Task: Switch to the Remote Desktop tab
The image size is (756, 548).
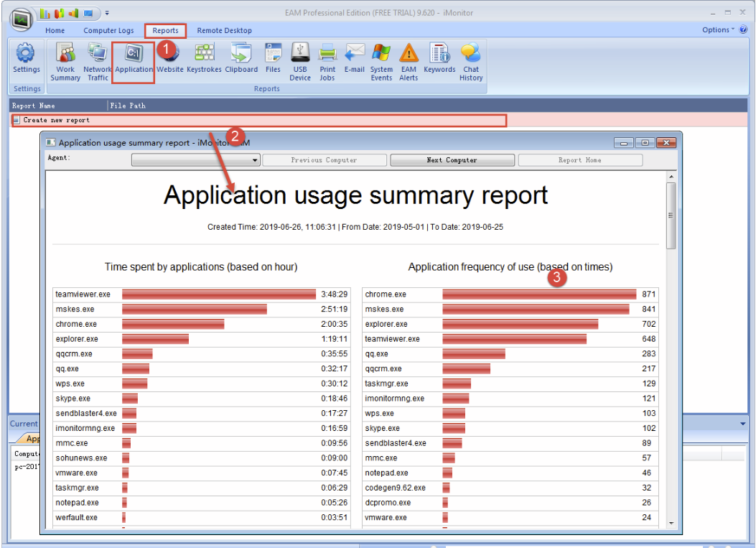Action: point(224,30)
